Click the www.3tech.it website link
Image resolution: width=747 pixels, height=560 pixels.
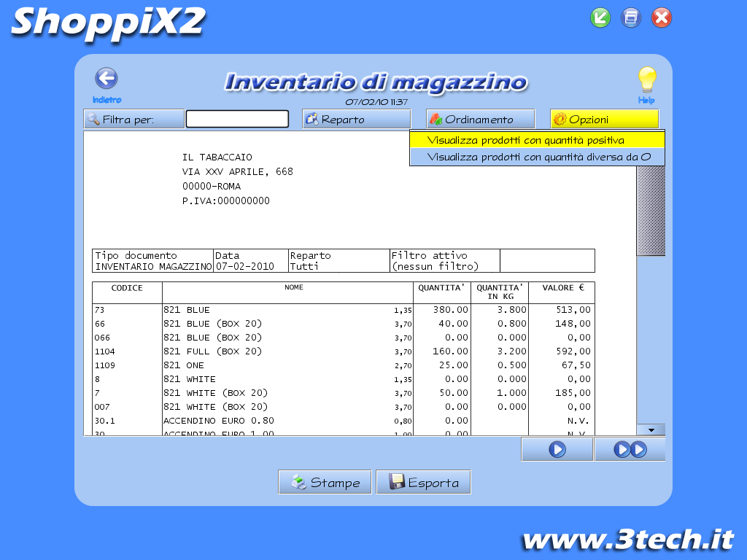pos(627,540)
